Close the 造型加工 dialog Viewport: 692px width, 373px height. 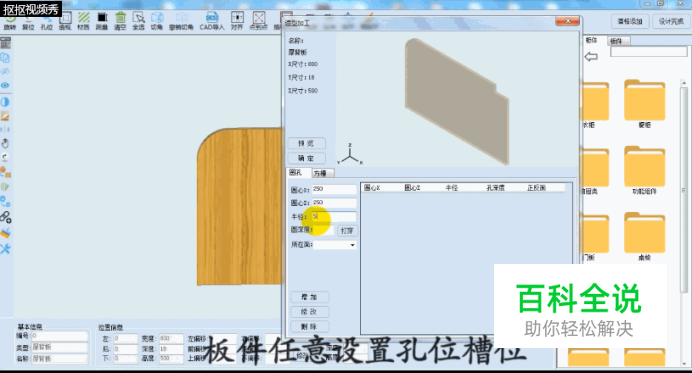point(567,21)
